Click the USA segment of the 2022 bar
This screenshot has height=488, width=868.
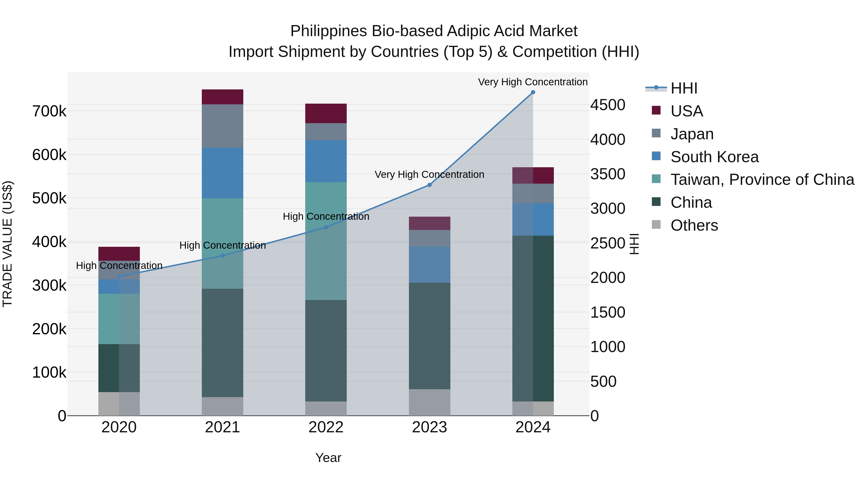tap(326, 114)
